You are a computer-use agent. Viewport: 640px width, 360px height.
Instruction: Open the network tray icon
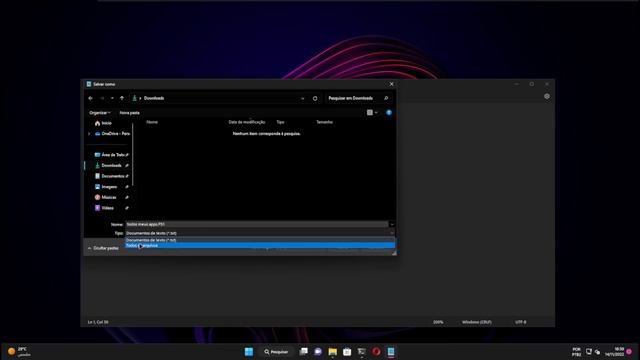[x=589, y=352]
